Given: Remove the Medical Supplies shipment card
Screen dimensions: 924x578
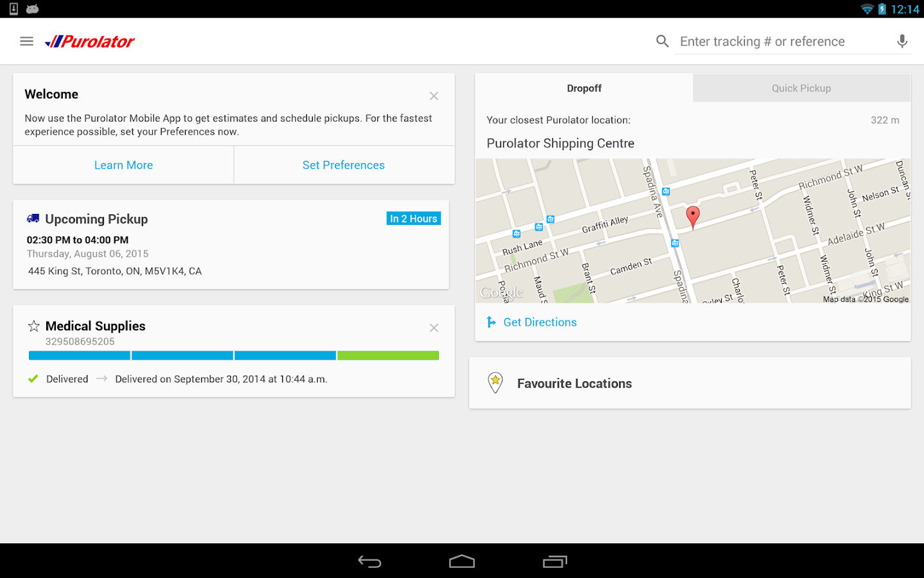Looking at the screenshot, I should click(434, 328).
